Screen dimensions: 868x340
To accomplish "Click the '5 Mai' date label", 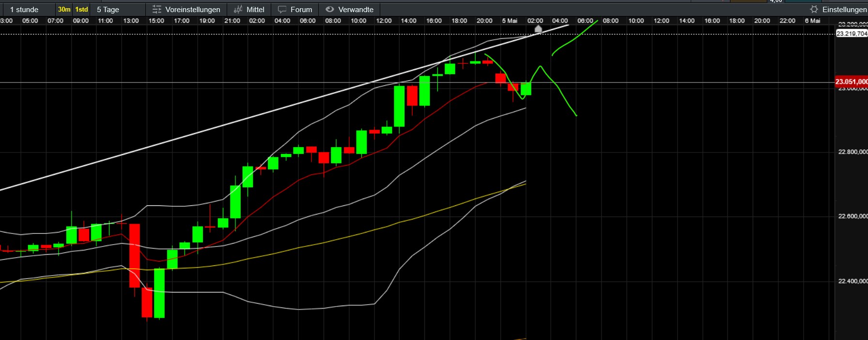I will tap(510, 21).
